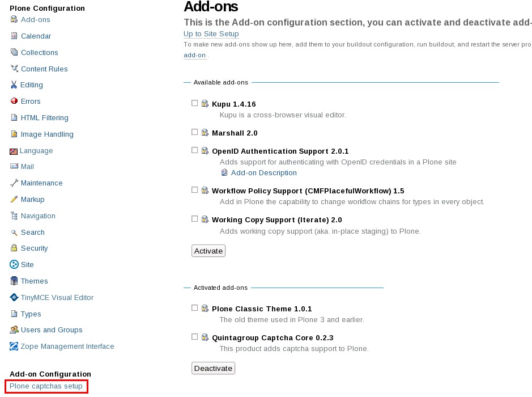The height and width of the screenshot is (397, 532).
Task: Click the Maintenance wrench icon
Action: (14, 183)
